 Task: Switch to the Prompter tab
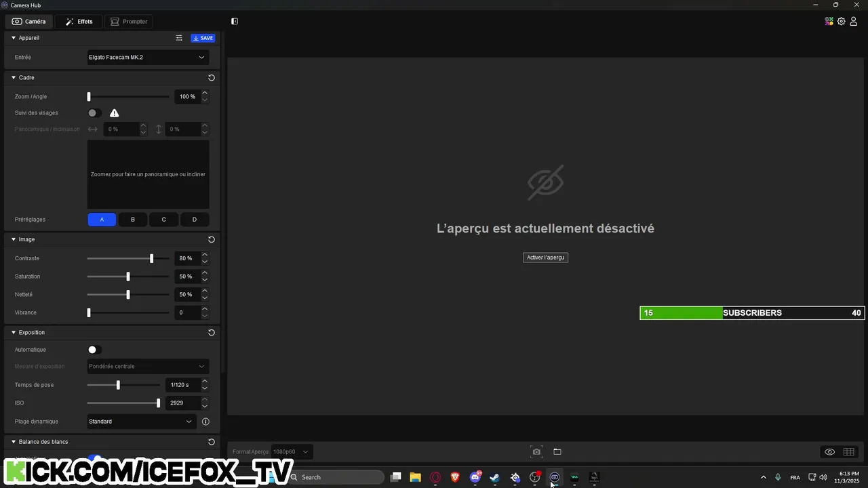coord(129,22)
